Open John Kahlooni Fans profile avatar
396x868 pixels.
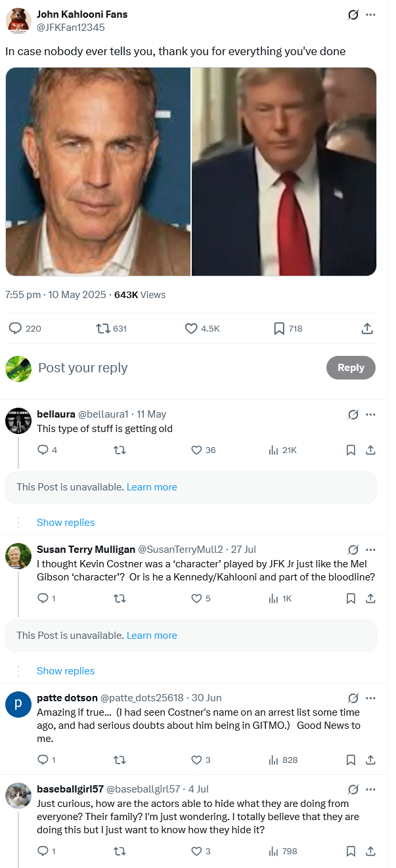click(18, 20)
